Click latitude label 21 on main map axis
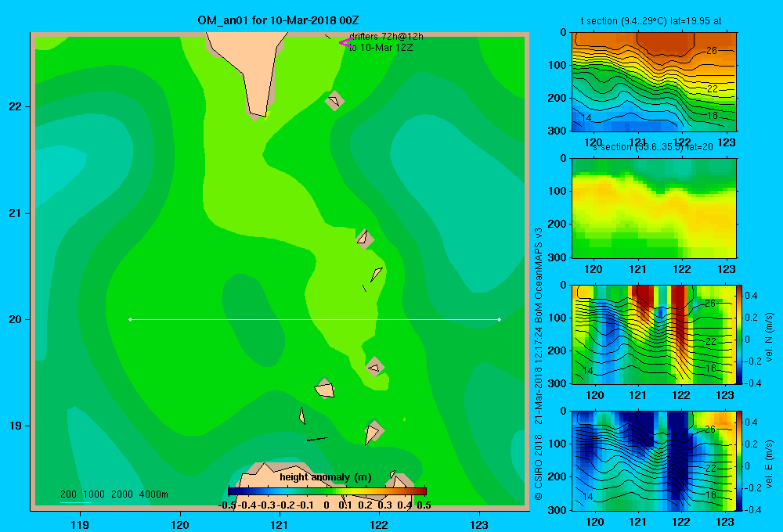This screenshot has width=783, height=532. [x=15, y=213]
